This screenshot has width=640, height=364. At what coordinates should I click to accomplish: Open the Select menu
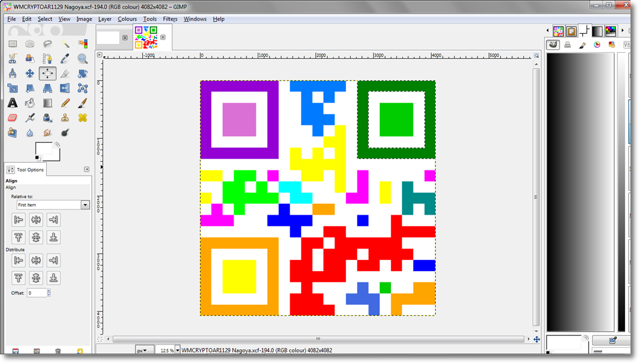click(45, 19)
